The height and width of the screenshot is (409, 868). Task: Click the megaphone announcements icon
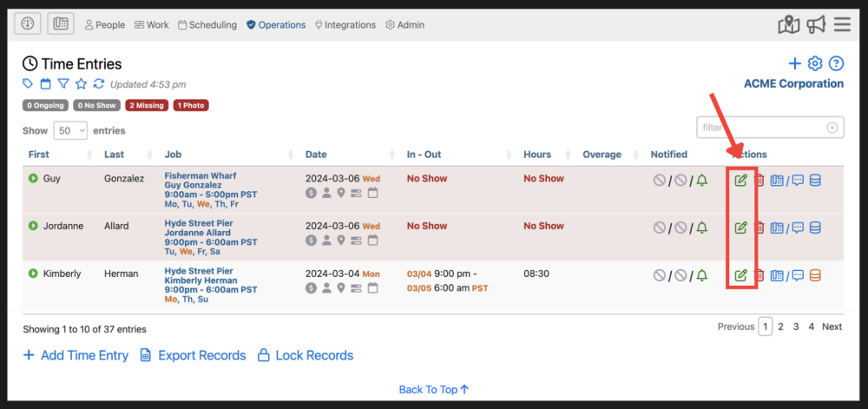815,25
